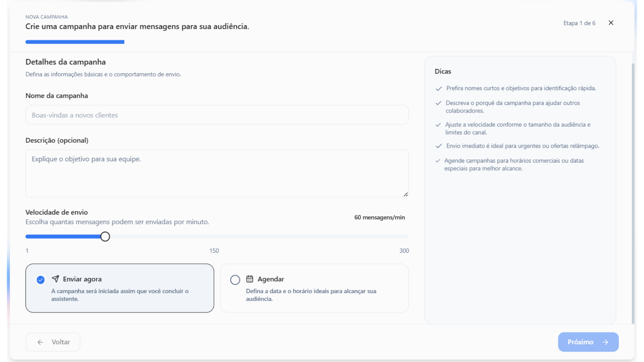
Task: Close the Nova Campanha dialog with X
Action: 611,23
